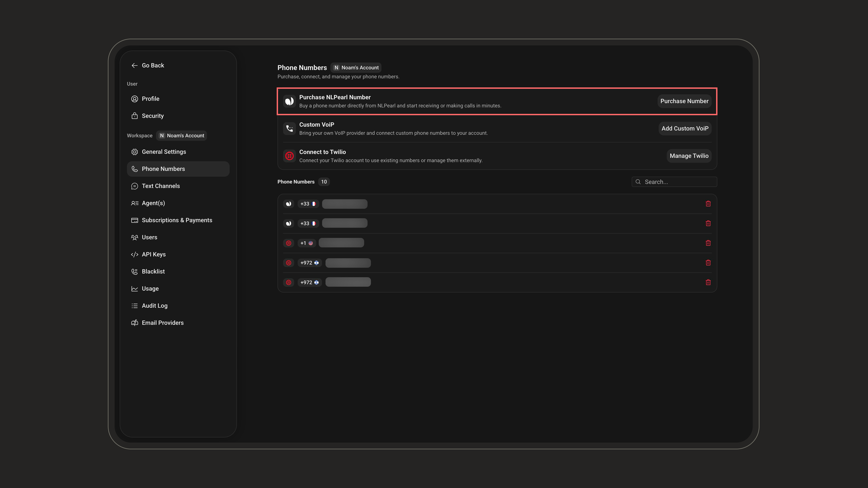The height and width of the screenshot is (488, 868).
Task: Click the Go Back arrow icon
Action: tap(134, 65)
